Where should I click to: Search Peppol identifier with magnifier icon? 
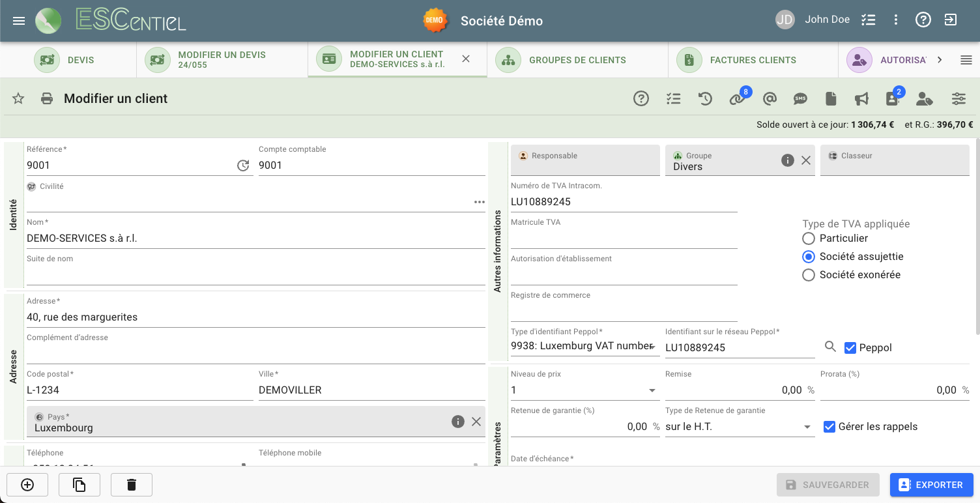830,347
